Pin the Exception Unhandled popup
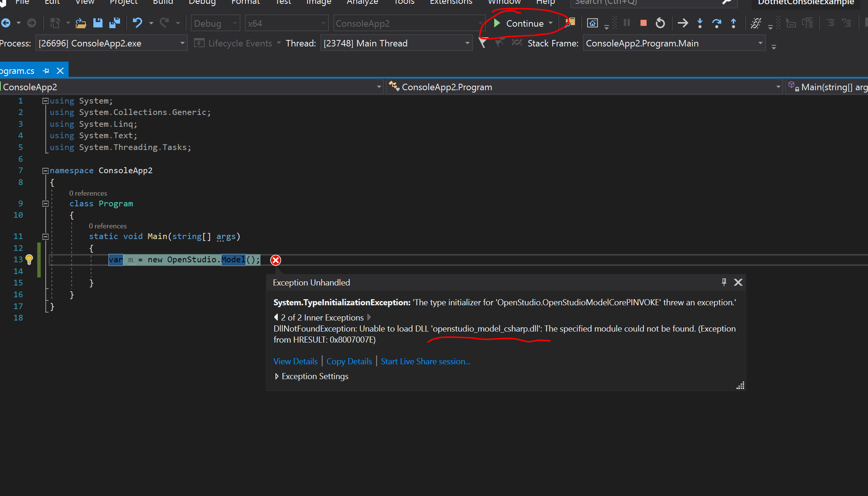 tap(724, 282)
